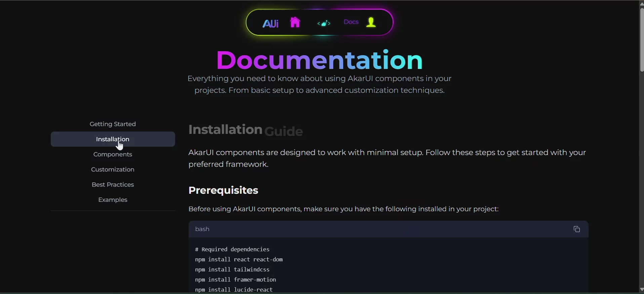Click the 'AkarUI components are designed' paragraph
Image resolution: width=644 pixels, height=294 pixels.
tap(387, 158)
